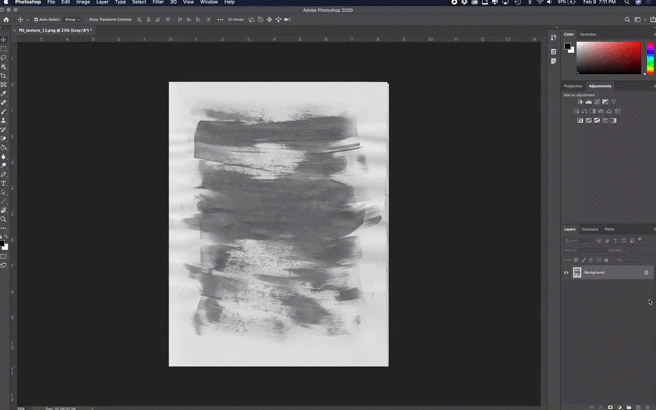Click foreground color swatch in Color panel

click(x=567, y=46)
